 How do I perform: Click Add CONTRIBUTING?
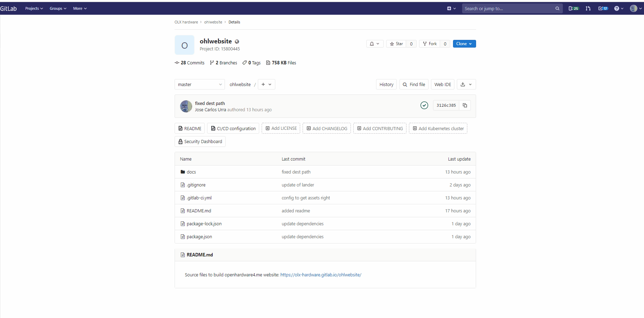pos(380,128)
